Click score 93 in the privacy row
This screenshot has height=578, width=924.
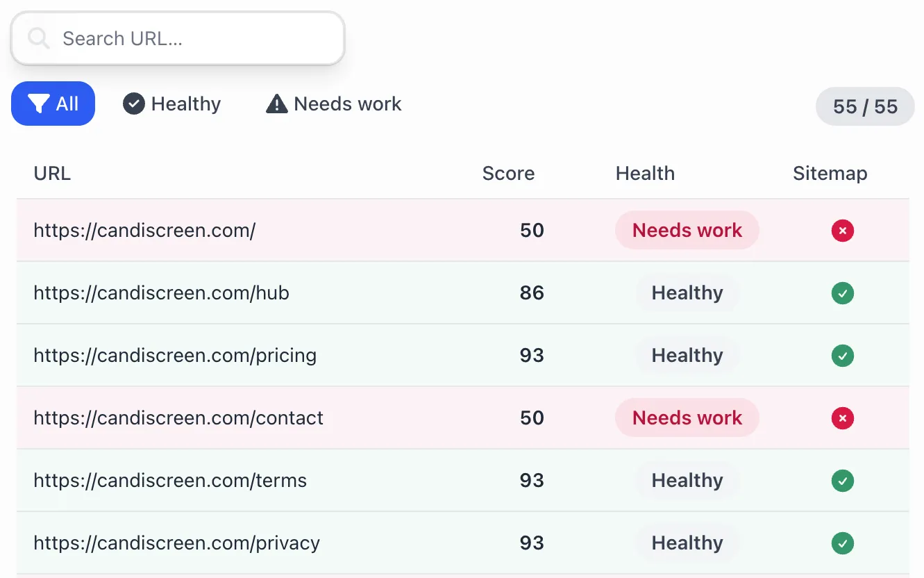click(532, 543)
